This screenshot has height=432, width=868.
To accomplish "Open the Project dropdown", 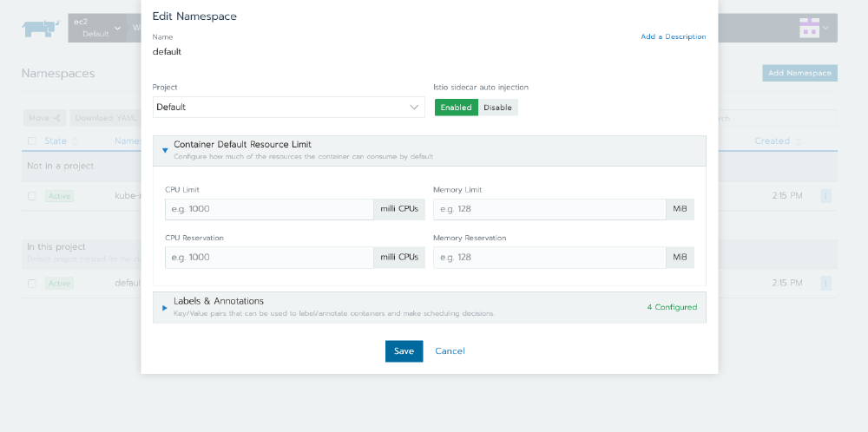I will coord(288,108).
